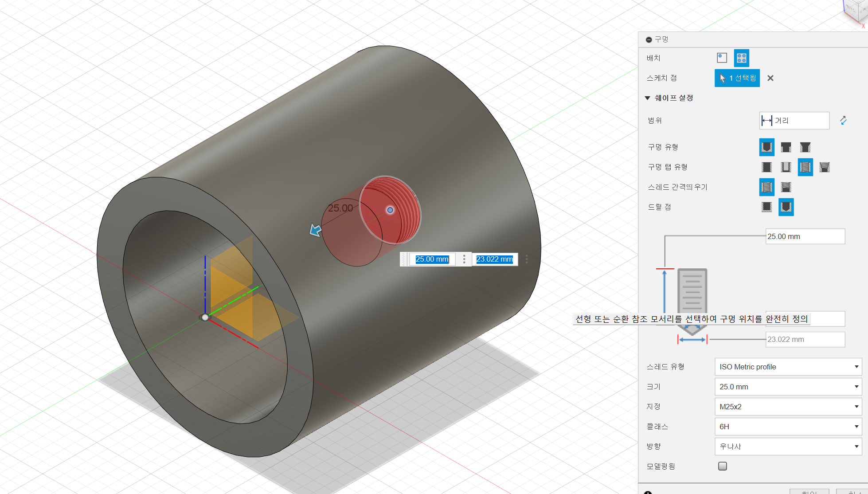
Task: Select the taper tapped hole type icon
Action: pos(824,167)
